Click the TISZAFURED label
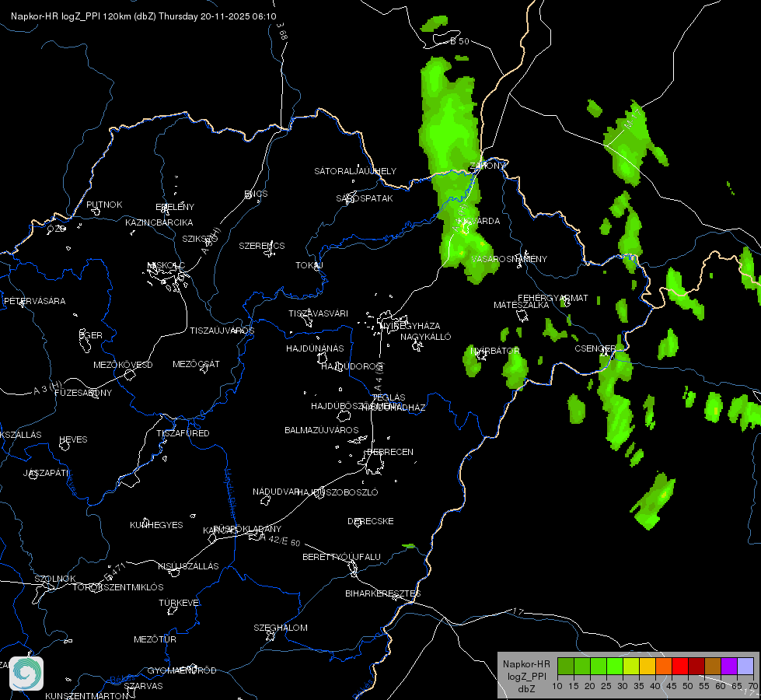This screenshot has height=700, width=761. (183, 433)
